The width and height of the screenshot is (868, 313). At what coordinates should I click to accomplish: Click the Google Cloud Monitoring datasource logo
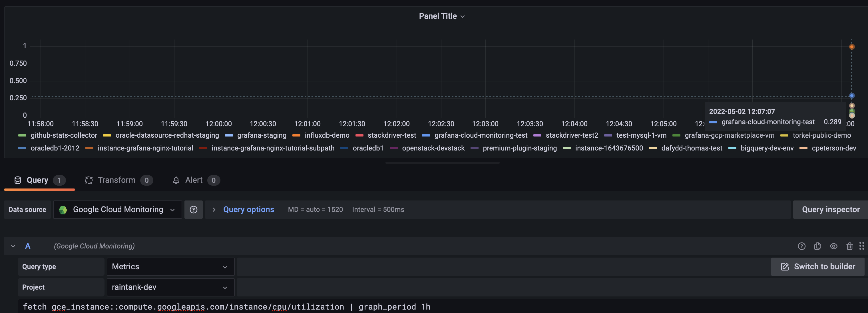click(64, 209)
